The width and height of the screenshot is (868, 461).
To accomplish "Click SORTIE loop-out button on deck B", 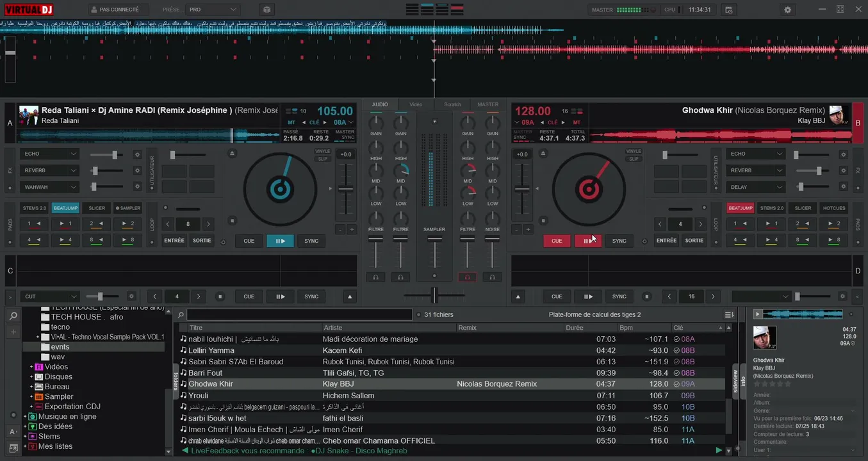I will (x=694, y=241).
